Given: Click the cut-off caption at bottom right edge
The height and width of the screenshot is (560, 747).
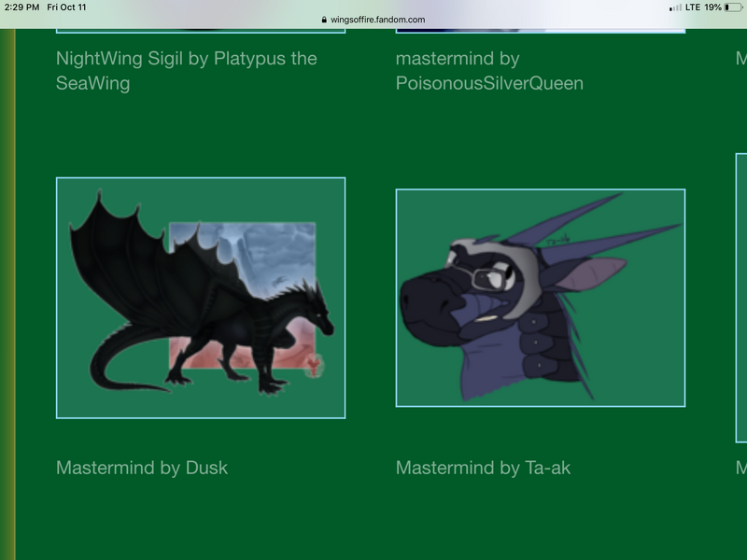Looking at the screenshot, I should click(741, 468).
